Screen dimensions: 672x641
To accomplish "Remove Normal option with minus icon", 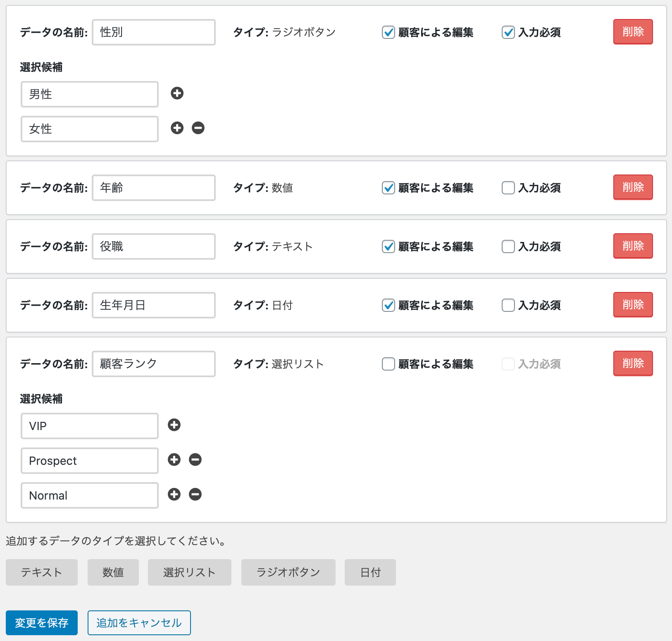I will coord(195,495).
